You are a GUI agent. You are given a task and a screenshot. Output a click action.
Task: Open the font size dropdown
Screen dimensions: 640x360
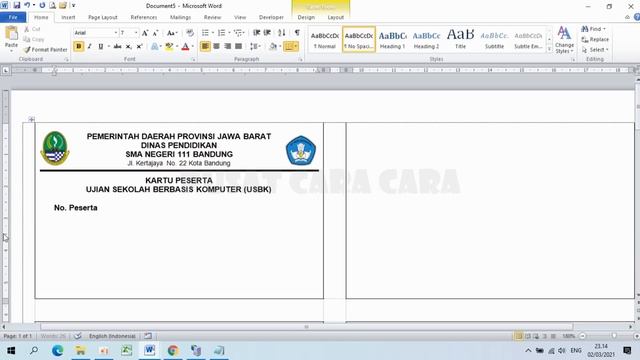[x=136, y=33]
